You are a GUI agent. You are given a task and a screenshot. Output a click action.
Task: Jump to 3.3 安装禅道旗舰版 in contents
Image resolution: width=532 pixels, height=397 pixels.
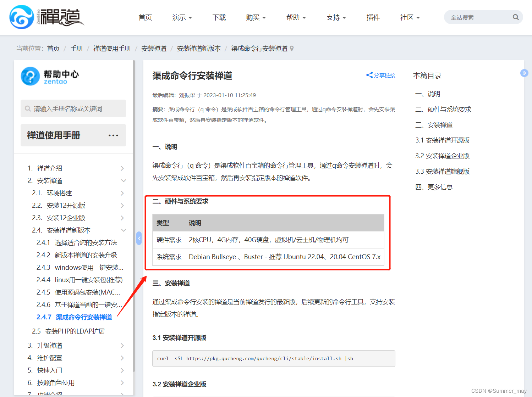(x=443, y=172)
